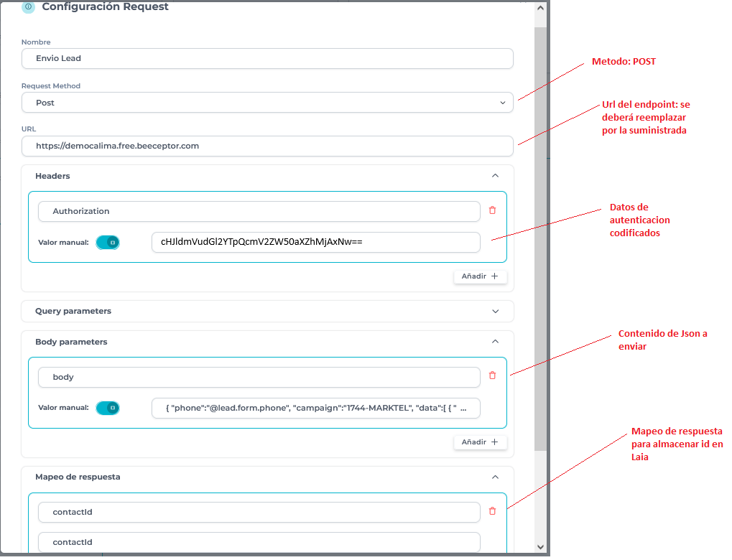Viewport: 732px width, 560px height.
Task: Open the Request Method dropdown
Action: (267, 103)
